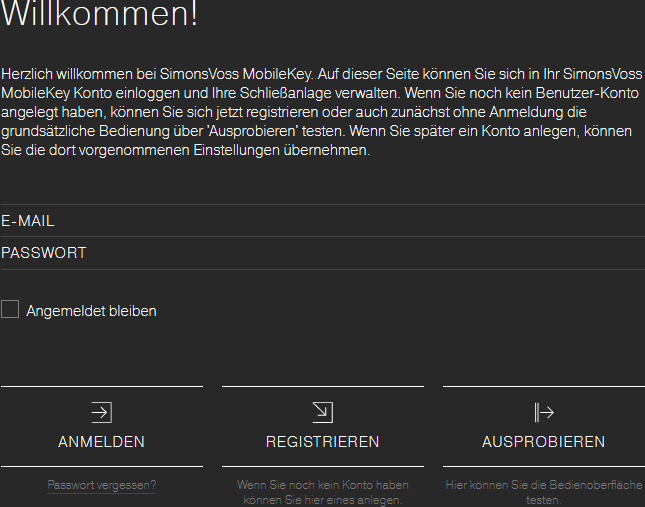Click the paragraph's last line ending in "übernehmen"
Viewport: 645px width, 507px height.
185,151
